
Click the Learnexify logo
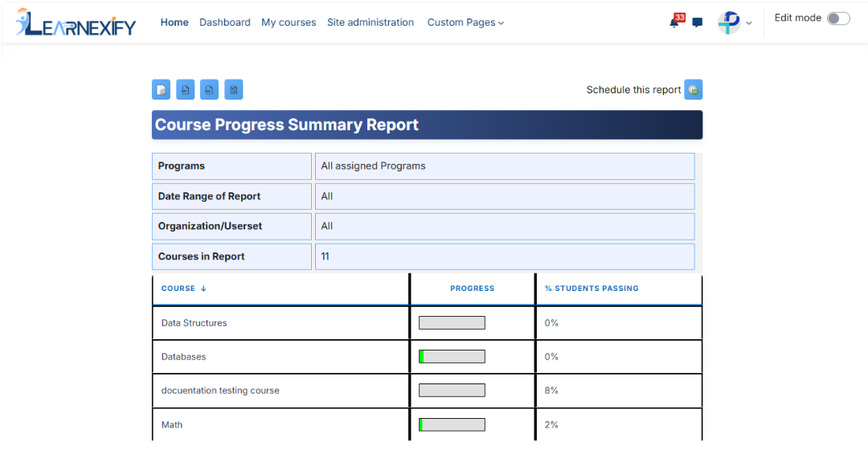pyautogui.click(x=76, y=23)
